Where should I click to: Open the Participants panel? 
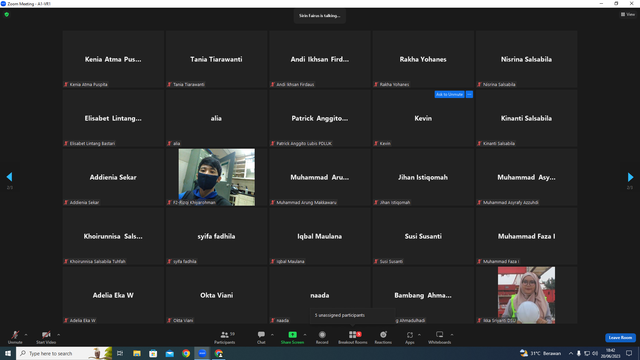224,337
